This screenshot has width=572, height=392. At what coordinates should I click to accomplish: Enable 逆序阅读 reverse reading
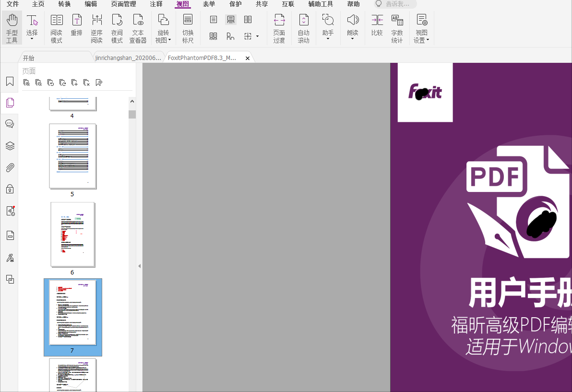pos(96,28)
